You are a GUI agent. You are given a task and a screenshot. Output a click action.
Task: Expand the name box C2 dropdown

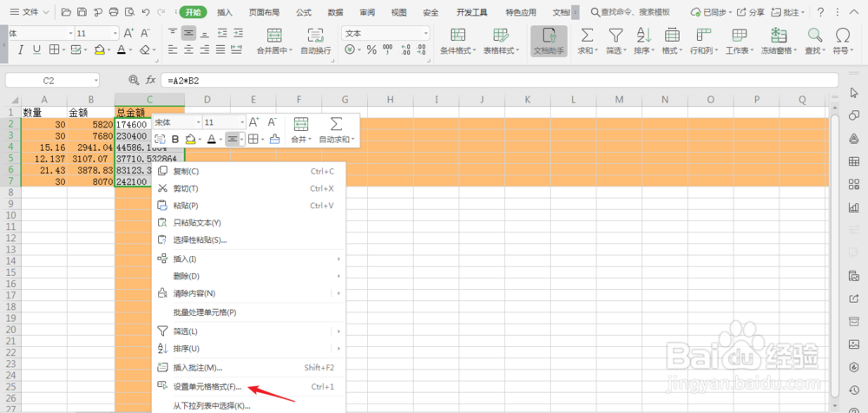coord(95,81)
